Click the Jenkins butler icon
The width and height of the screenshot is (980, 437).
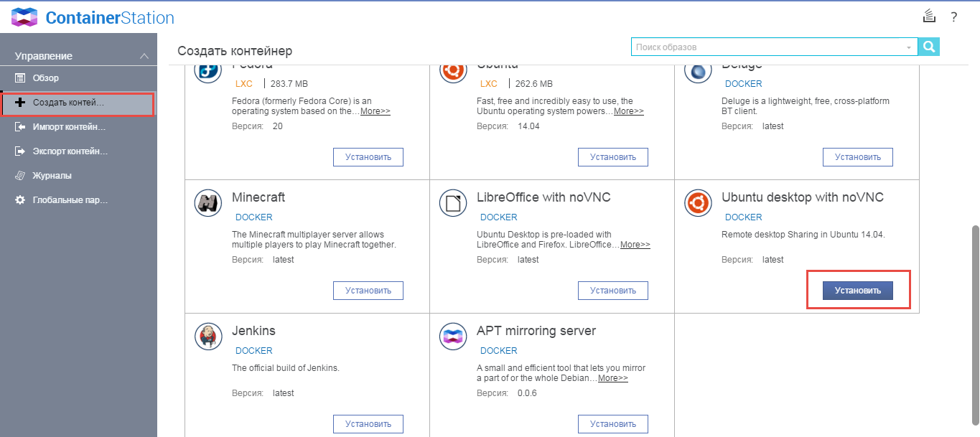point(208,337)
